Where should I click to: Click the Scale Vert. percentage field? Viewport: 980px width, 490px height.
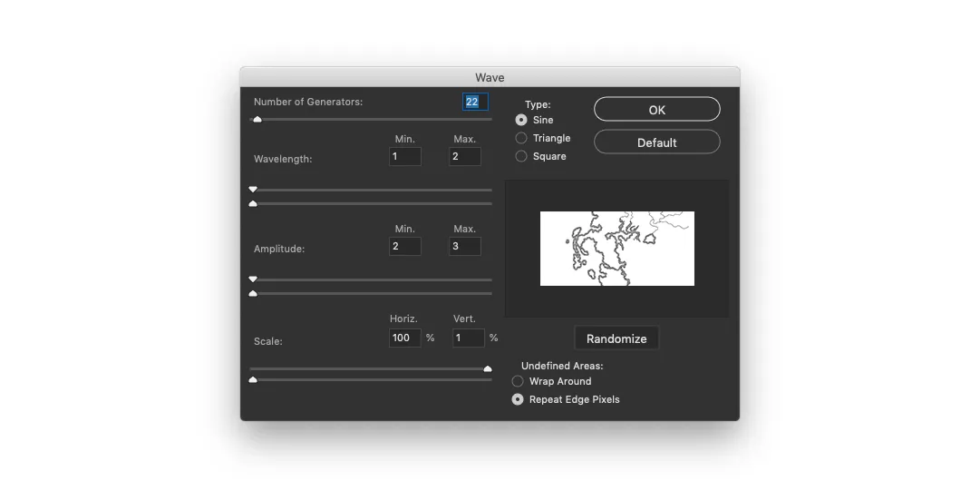point(468,338)
